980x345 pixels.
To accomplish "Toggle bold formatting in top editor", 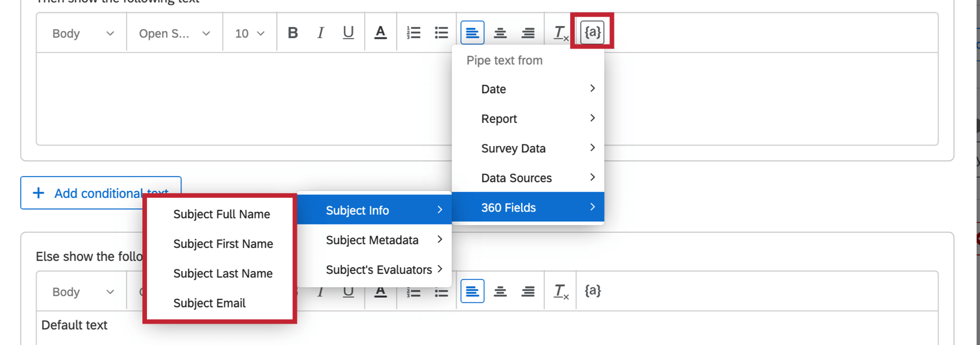I will tap(293, 33).
